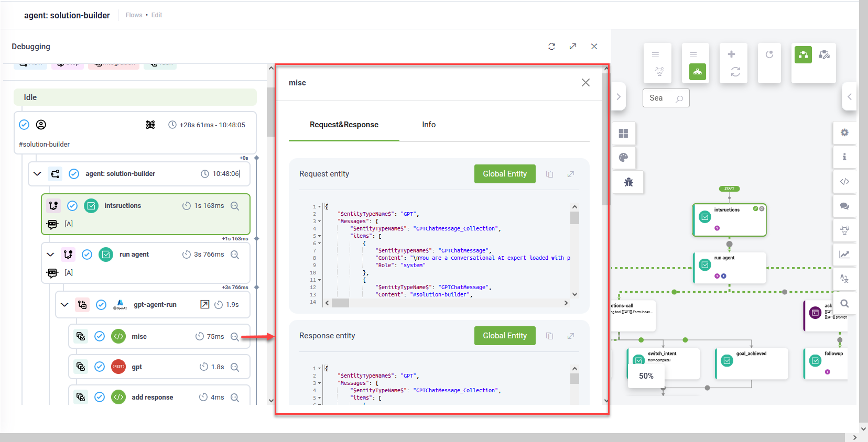Open the chat comments panel
The height and width of the screenshot is (442, 868).
(x=844, y=206)
